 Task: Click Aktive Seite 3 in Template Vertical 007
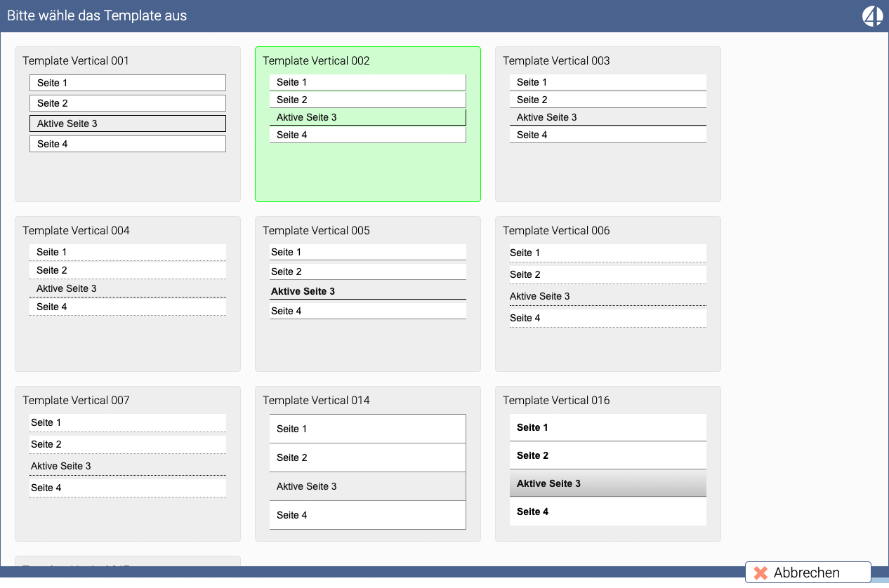click(128, 466)
